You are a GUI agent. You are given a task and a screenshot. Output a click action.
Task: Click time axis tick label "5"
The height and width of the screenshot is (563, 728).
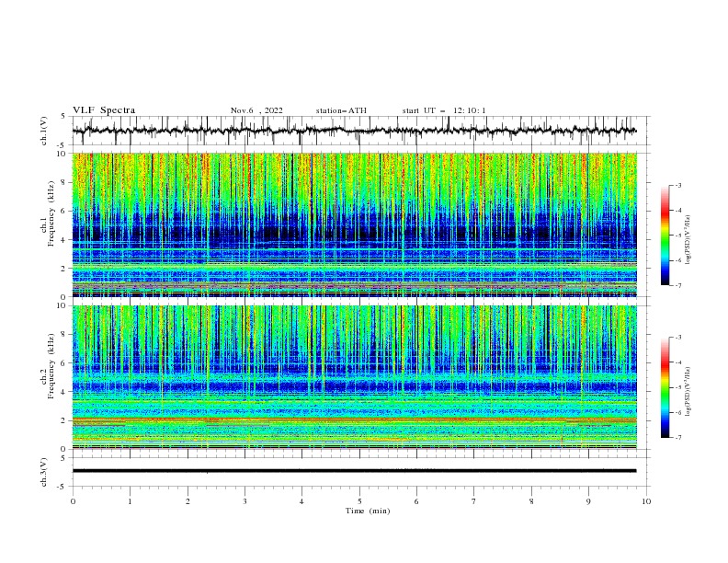click(359, 501)
